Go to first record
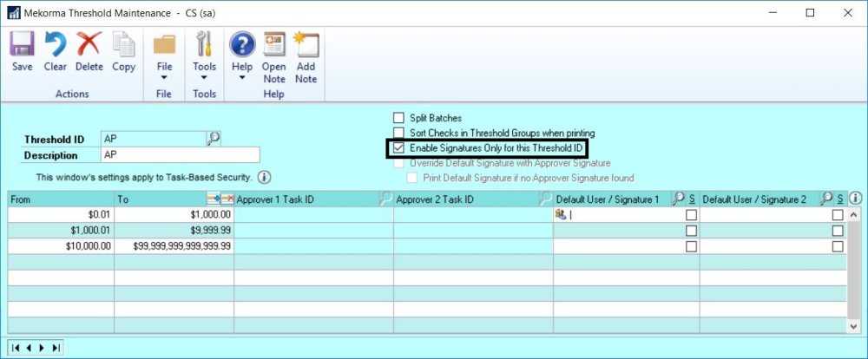 [16, 348]
